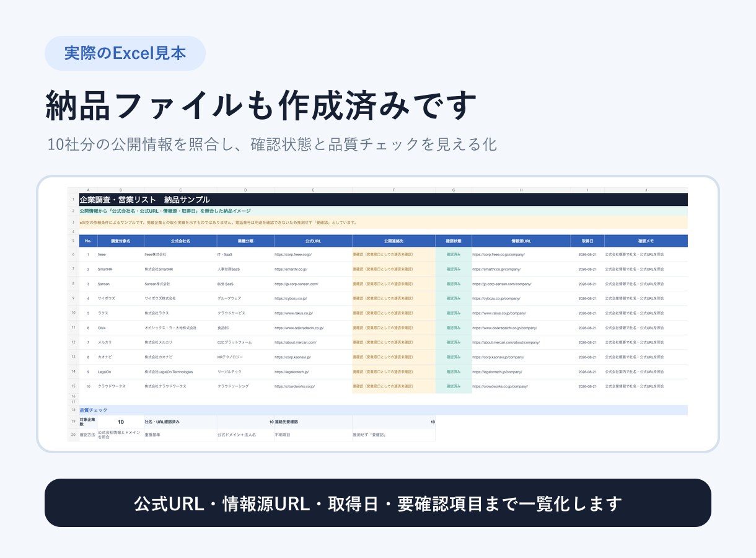Select row number 5 header
This screenshot has width=756, height=558.
[x=73, y=241]
